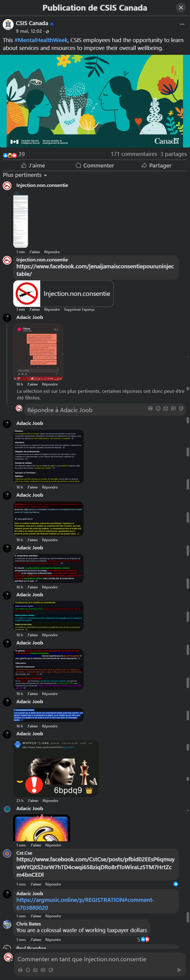Expand the Plus pertinents sorting dropdown
The width and height of the screenshot is (190, 980).
[25, 175]
